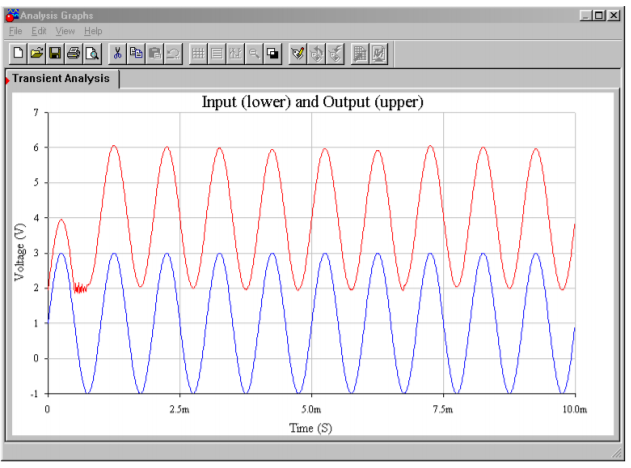The width and height of the screenshot is (631, 468).
Task: Save the graph with the floppy disk icon
Action: tap(55, 53)
